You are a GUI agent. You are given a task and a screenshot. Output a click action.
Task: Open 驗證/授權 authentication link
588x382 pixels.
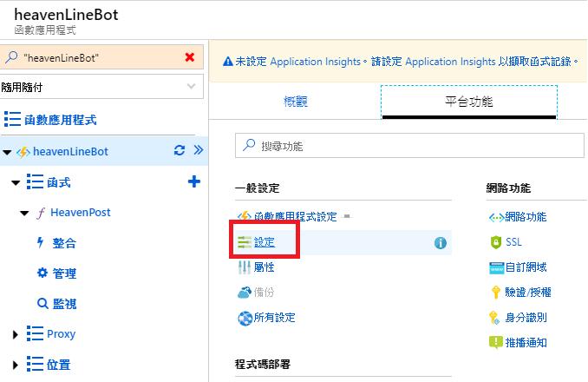(x=528, y=292)
